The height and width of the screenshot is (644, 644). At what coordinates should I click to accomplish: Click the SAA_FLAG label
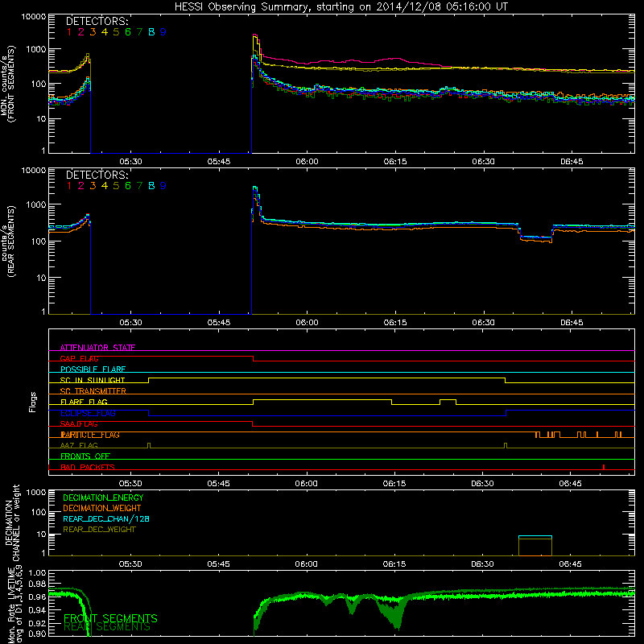coord(79,423)
